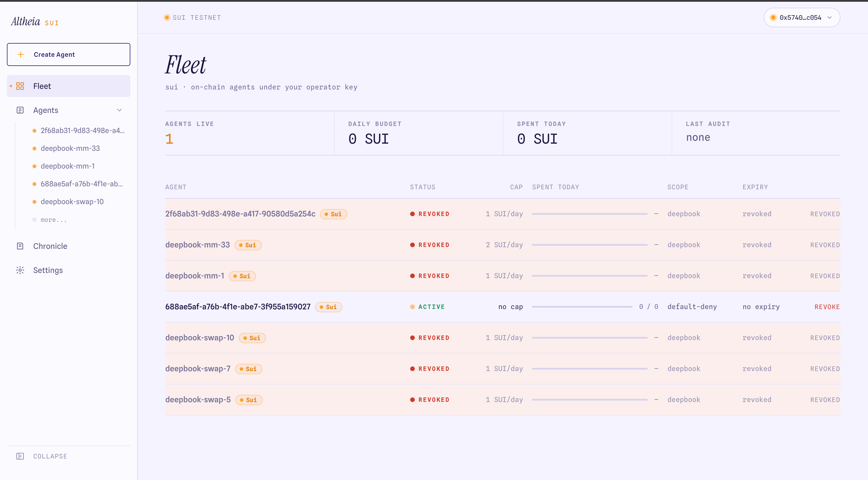Click the Sui badge on deepbook-swap-7 row
The image size is (868, 480).
249,369
